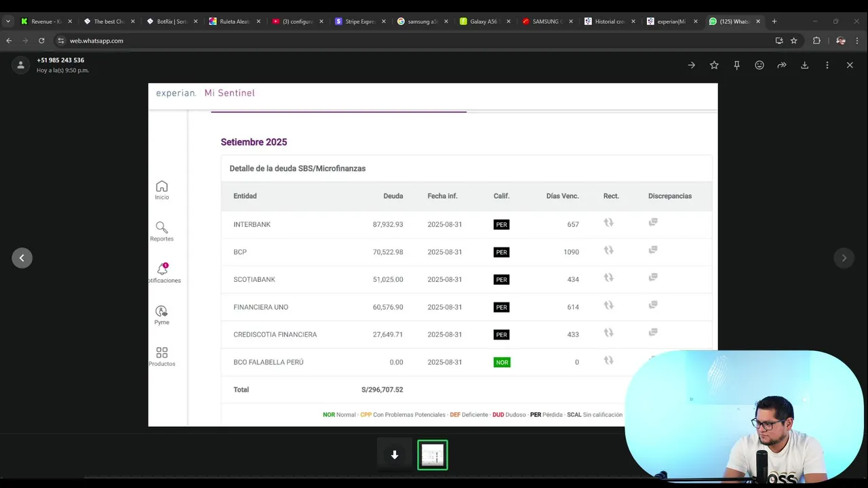Select the download-arrow thumbnail in media strip

tap(395, 455)
